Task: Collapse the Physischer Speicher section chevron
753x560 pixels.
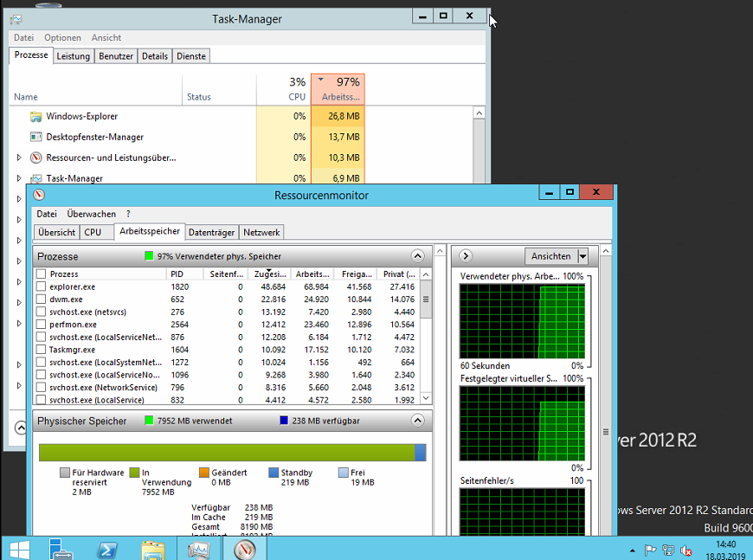Action: 418,421
